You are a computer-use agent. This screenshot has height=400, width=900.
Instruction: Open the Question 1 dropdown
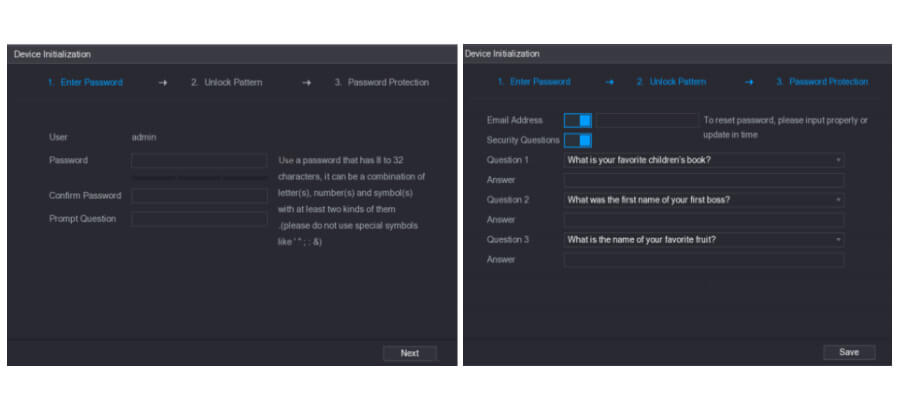(x=703, y=160)
